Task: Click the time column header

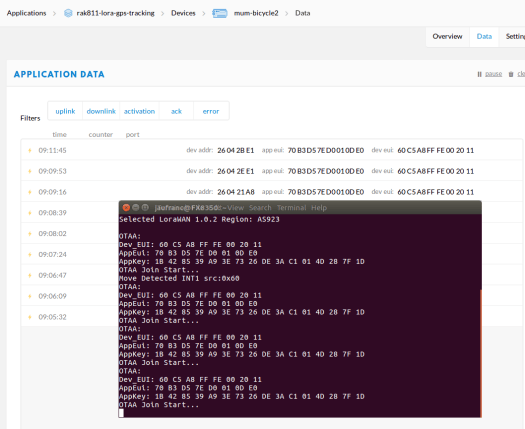Action: (60, 134)
